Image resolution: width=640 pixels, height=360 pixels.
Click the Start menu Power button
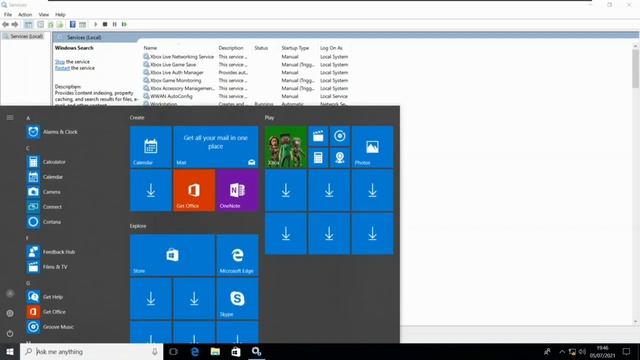[x=10, y=333]
